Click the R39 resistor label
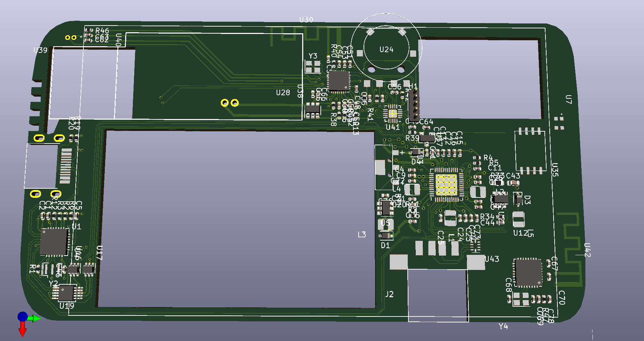This screenshot has width=644, height=341. [x=412, y=138]
